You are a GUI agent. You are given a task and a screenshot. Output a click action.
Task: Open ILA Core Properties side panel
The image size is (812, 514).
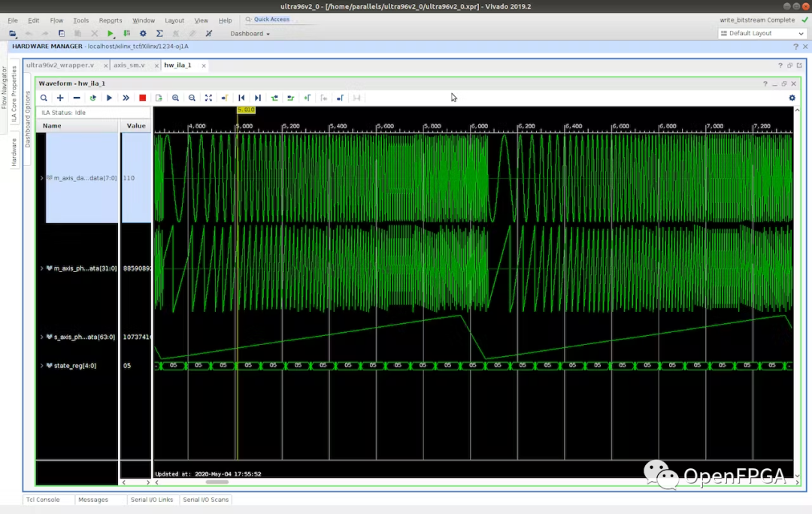[x=14, y=94]
